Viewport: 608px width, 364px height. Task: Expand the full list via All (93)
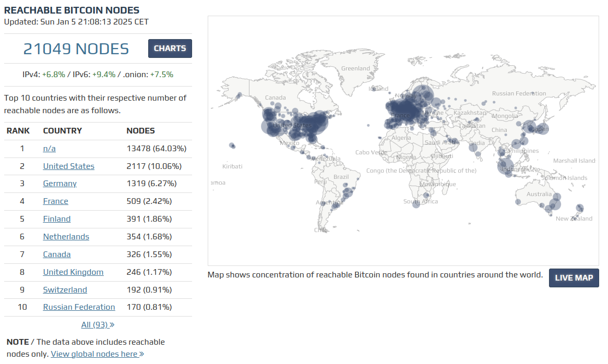[98, 324]
